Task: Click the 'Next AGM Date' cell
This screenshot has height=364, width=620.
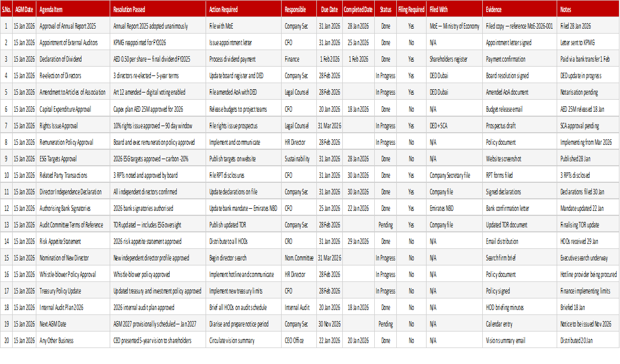Action: click(73, 324)
